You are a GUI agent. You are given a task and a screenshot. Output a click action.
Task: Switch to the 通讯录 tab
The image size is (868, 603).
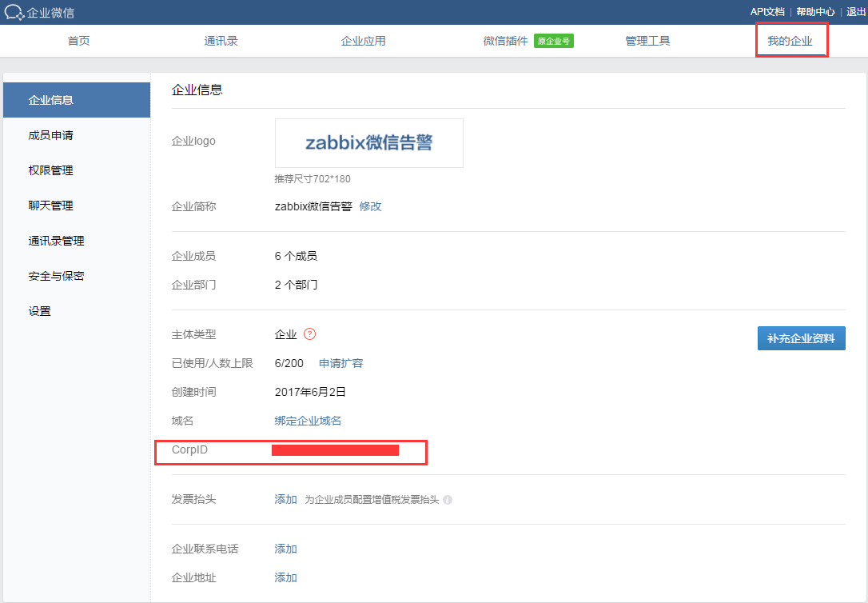pyautogui.click(x=221, y=41)
